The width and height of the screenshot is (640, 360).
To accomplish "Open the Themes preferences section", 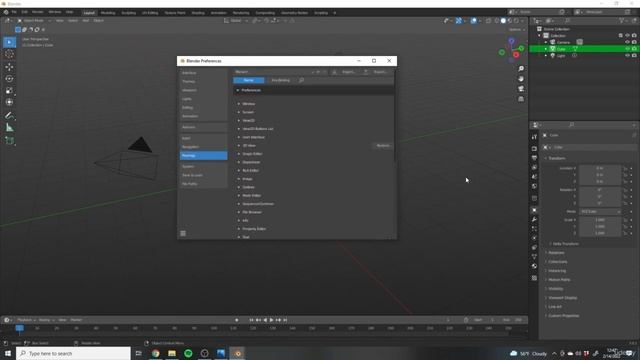I will point(204,82).
